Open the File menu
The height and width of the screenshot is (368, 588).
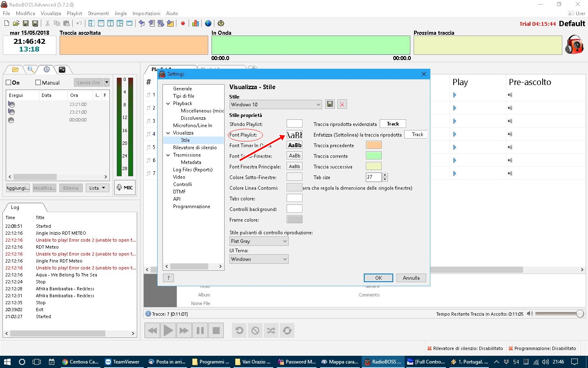click(x=7, y=13)
